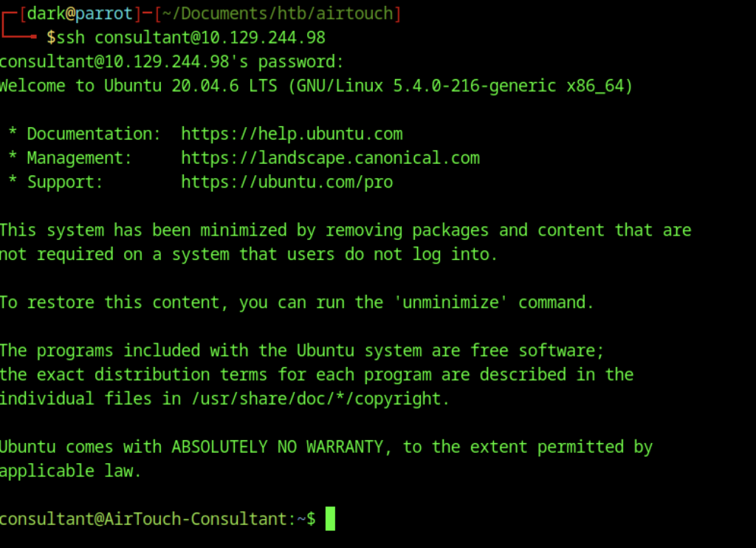
Task: Click the 'Management:' label
Action: click(x=80, y=158)
